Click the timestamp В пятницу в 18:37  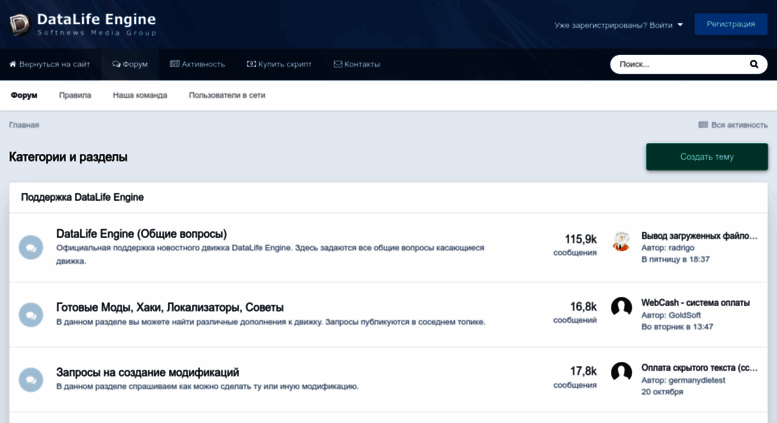click(x=675, y=259)
